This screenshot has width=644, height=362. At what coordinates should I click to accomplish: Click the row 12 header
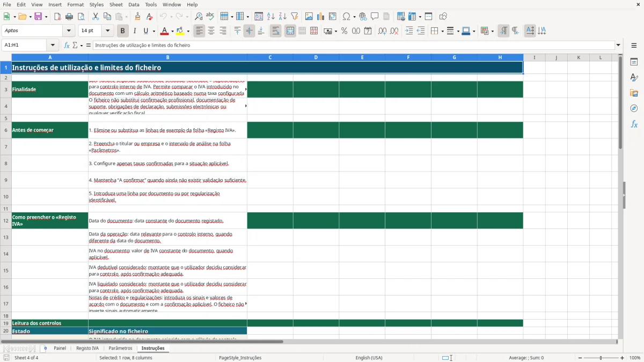coord(6,220)
